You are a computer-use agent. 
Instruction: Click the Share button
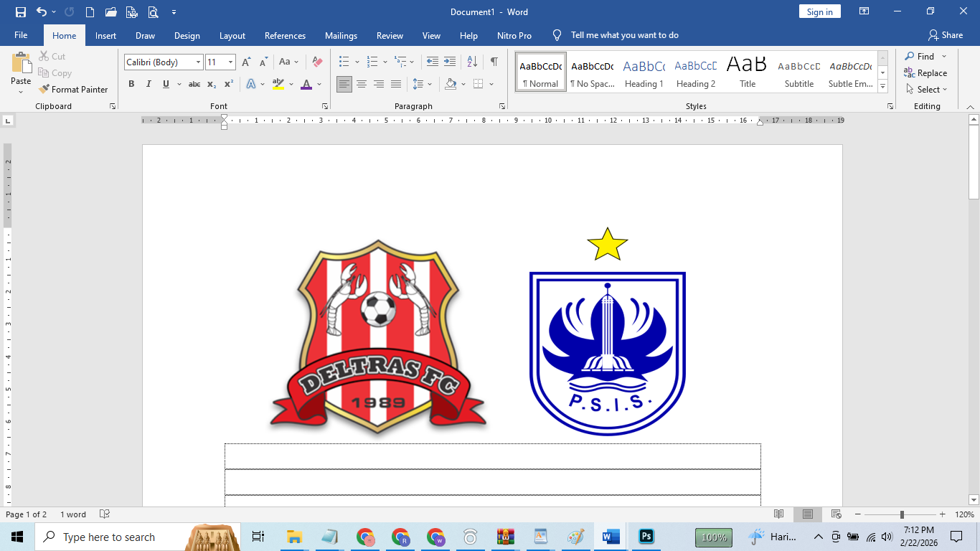tap(945, 35)
